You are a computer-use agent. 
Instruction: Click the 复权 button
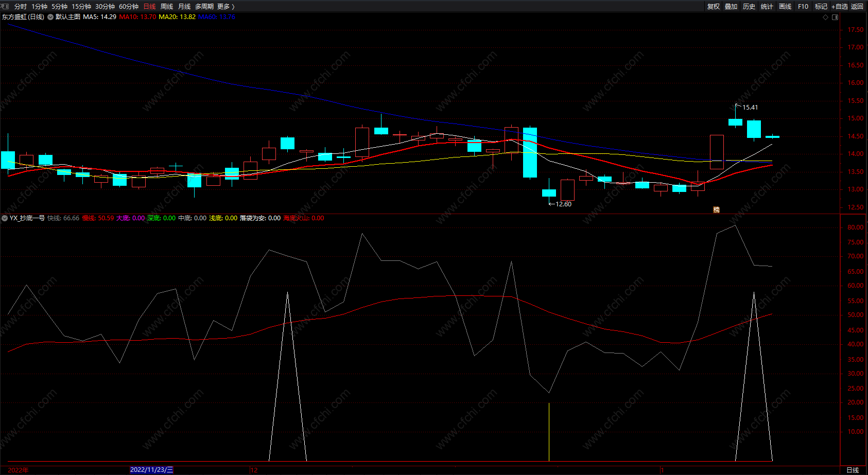click(714, 7)
